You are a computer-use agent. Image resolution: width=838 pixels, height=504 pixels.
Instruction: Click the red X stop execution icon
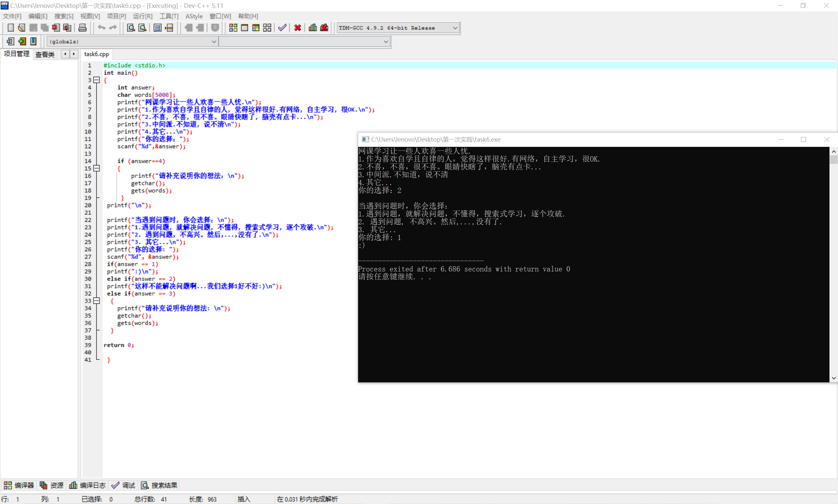pos(298,28)
